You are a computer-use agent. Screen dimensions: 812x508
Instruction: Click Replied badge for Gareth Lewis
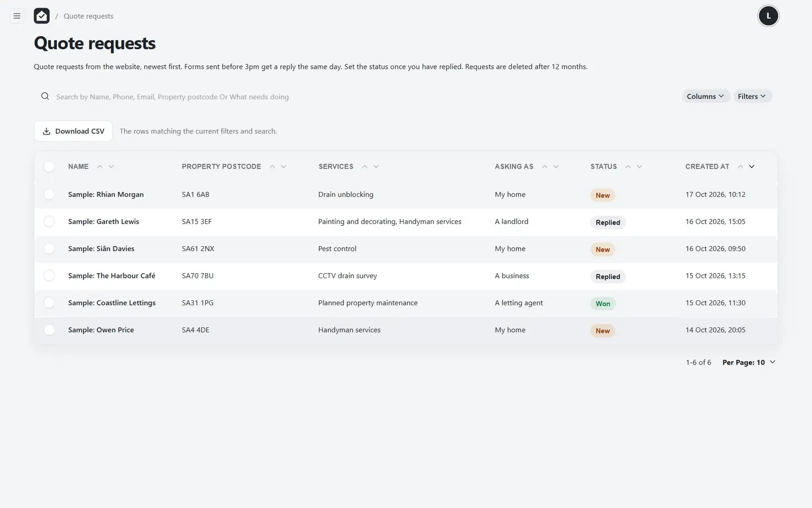(608, 222)
